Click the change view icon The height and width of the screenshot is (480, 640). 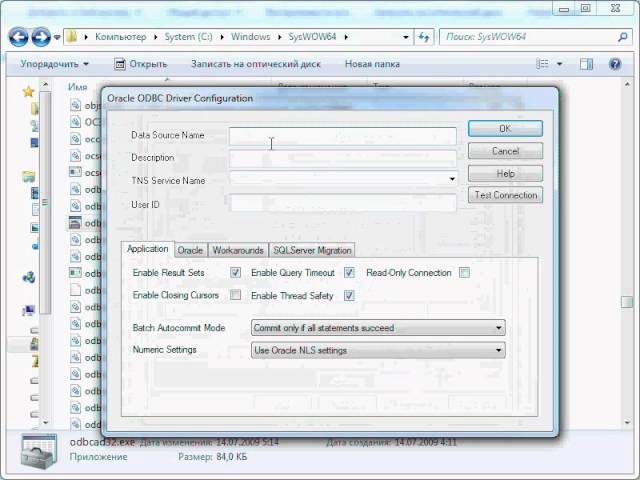(x=542, y=64)
